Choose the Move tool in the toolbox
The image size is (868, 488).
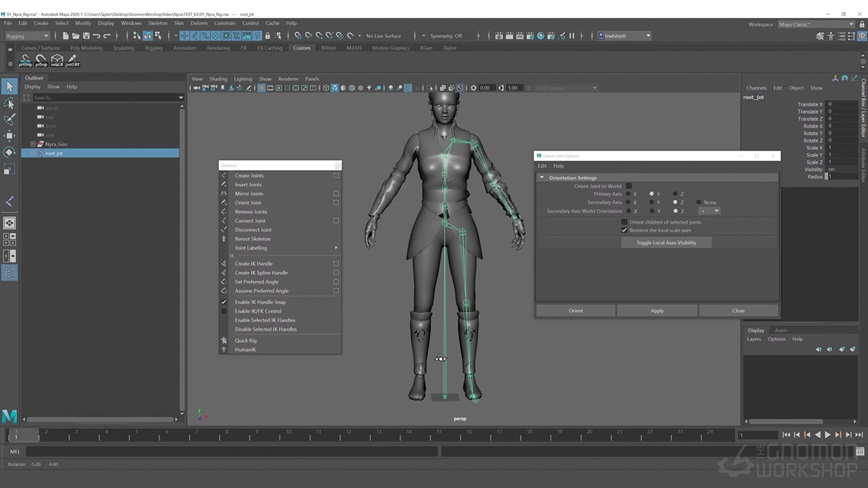tap(9, 136)
